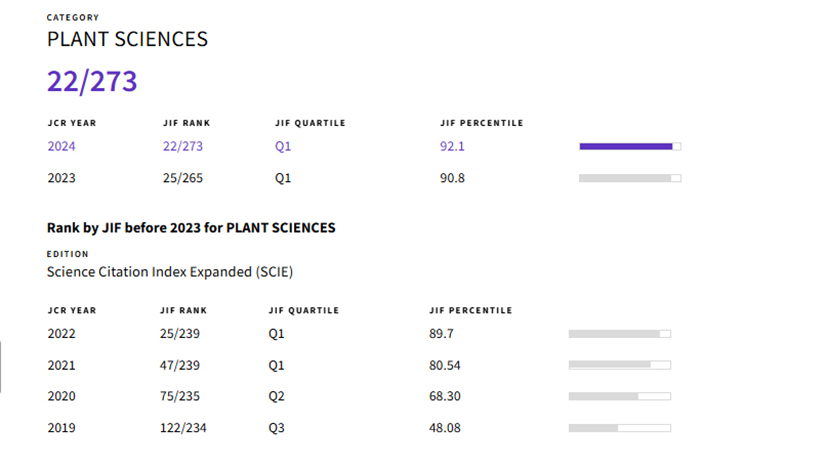
Task: Select the Q3 quartile value for 2019
Action: pos(277,428)
